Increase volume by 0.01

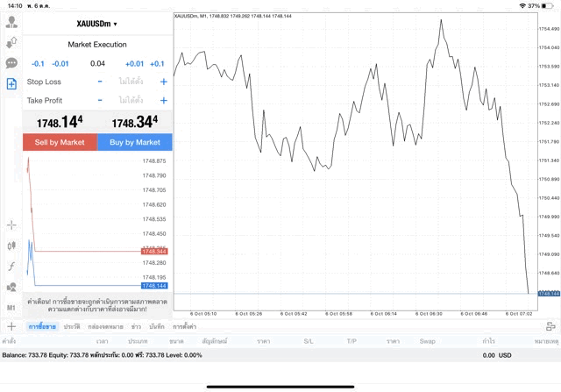134,64
